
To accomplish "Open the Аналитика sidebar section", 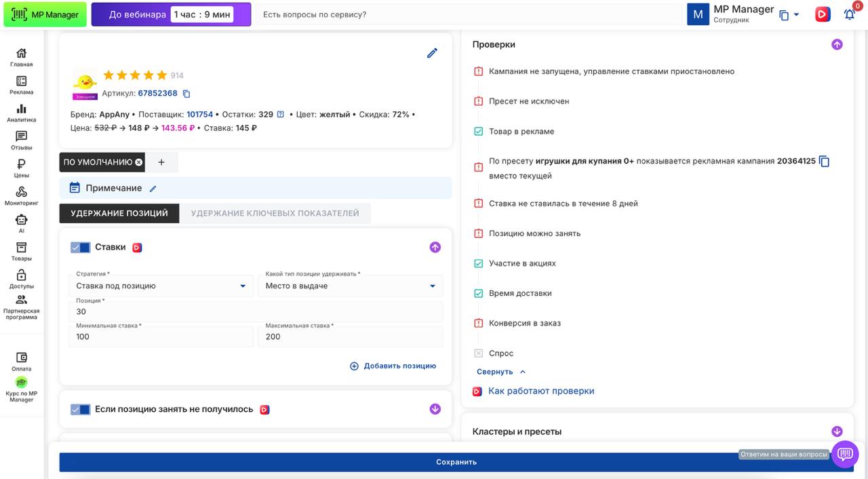I will click(21, 113).
